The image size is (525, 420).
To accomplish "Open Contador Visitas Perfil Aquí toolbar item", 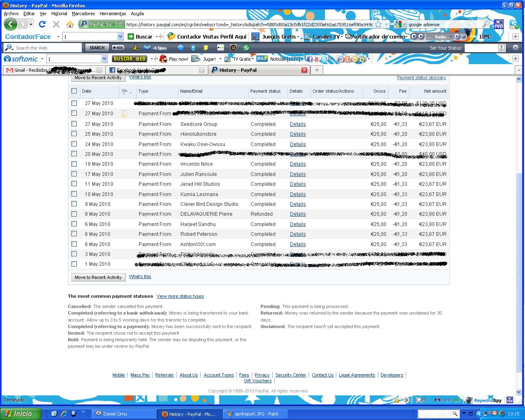I will [x=207, y=37].
